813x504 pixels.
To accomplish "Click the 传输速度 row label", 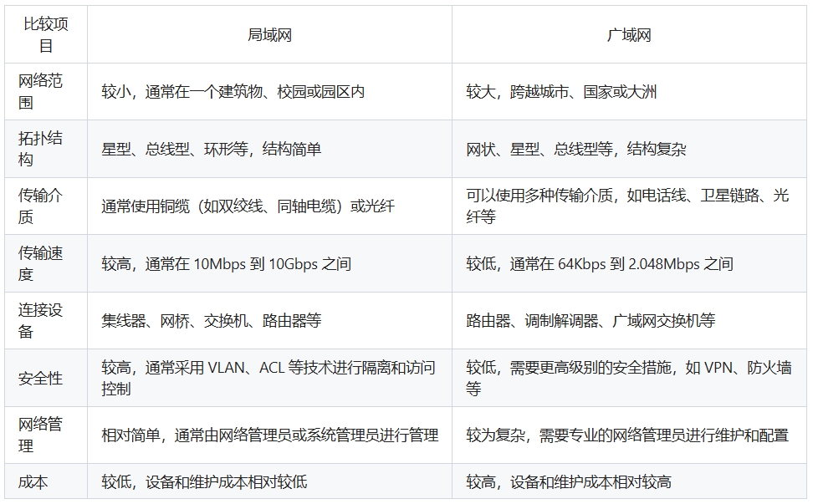I will coord(46,263).
